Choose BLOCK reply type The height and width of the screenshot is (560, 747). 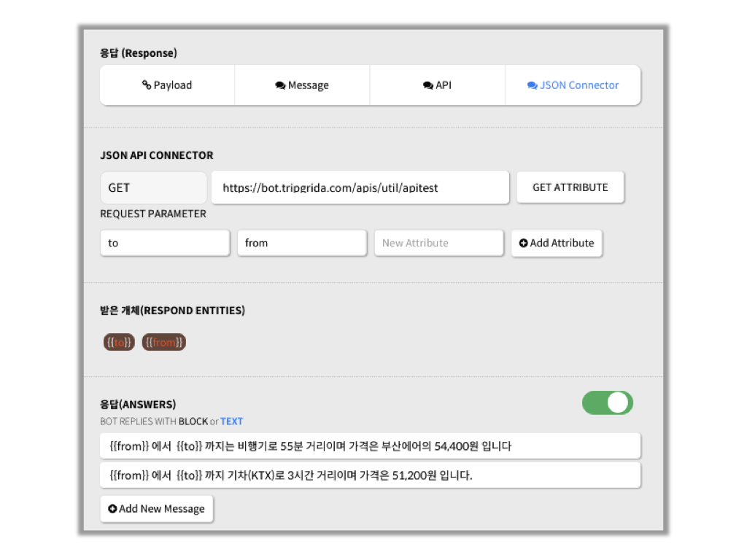point(193,421)
